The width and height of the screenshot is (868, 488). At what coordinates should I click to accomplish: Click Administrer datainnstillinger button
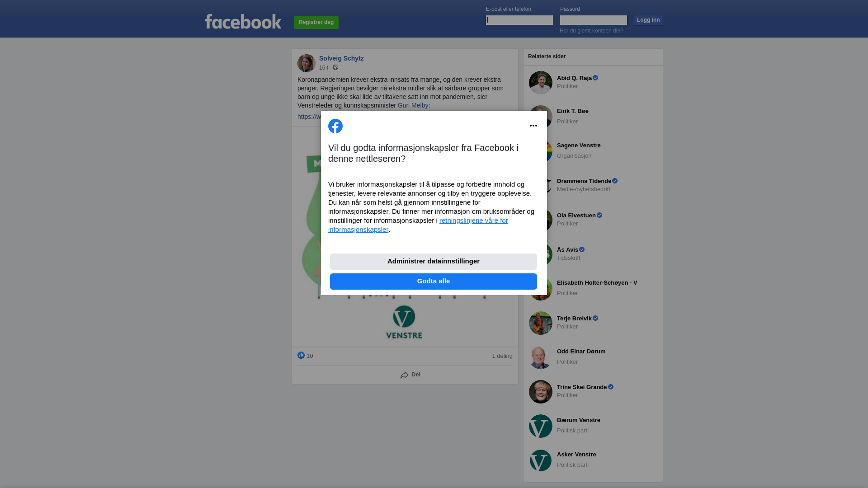pos(434,262)
